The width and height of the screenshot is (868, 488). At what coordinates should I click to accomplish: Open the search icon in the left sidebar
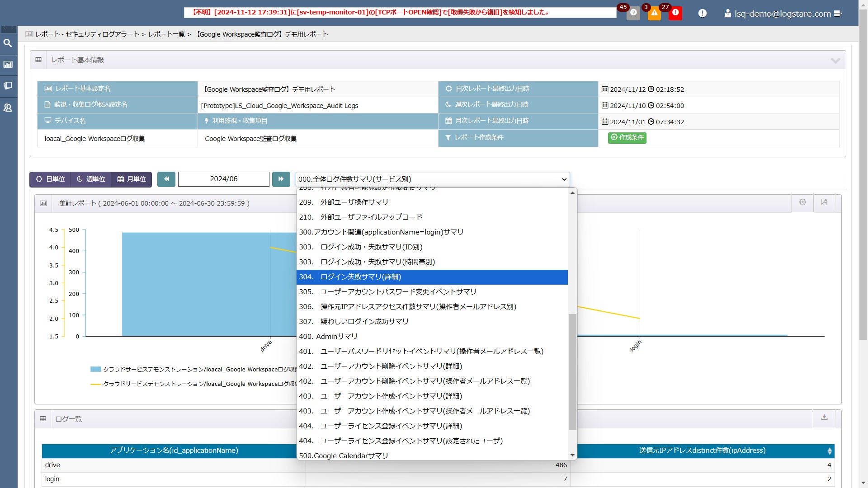click(x=8, y=43)
